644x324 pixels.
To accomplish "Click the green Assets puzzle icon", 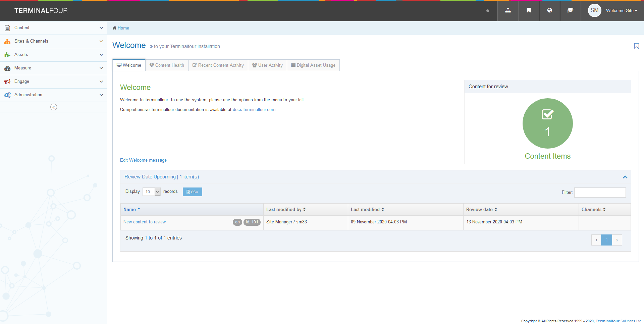I will (7, 54).
